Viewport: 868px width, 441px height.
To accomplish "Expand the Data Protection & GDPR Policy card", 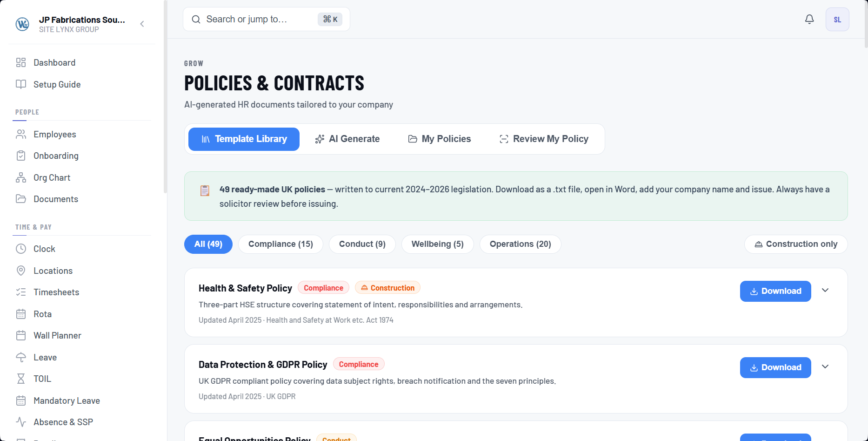I will click(x=825, y=367).
